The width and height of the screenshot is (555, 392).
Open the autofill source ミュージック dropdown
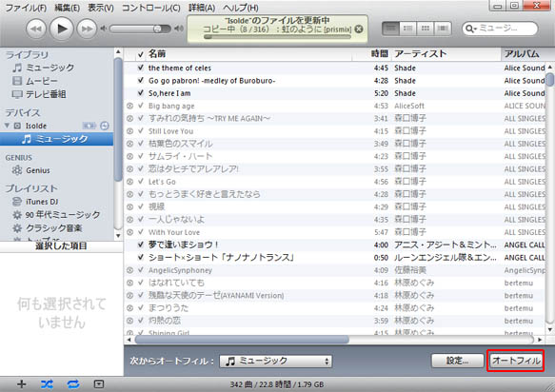276,361
